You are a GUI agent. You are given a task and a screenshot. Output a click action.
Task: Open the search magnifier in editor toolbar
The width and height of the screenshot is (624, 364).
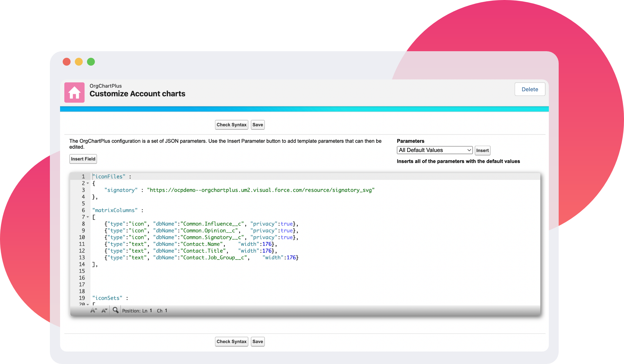[116, 310]
